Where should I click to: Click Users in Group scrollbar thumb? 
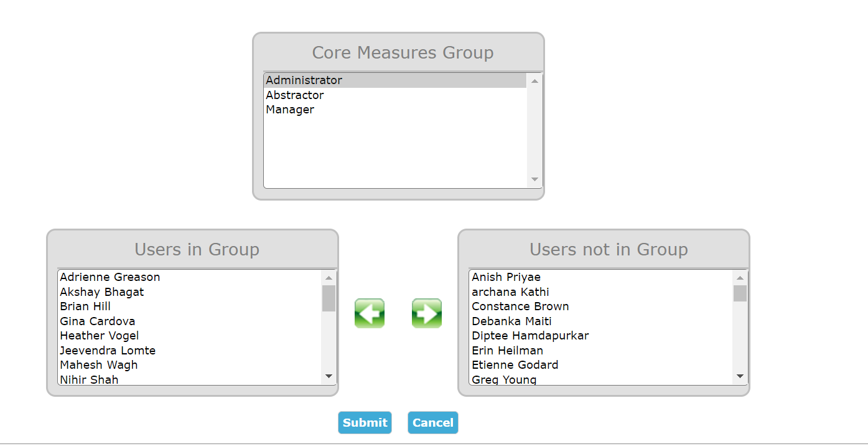point(329,298)
